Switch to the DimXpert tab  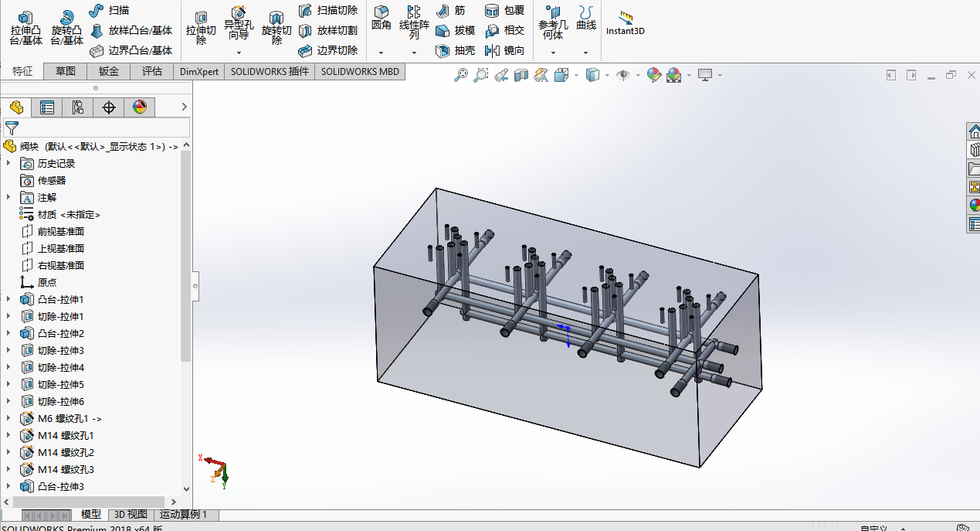pyautogui.click(x=199, y=71)
